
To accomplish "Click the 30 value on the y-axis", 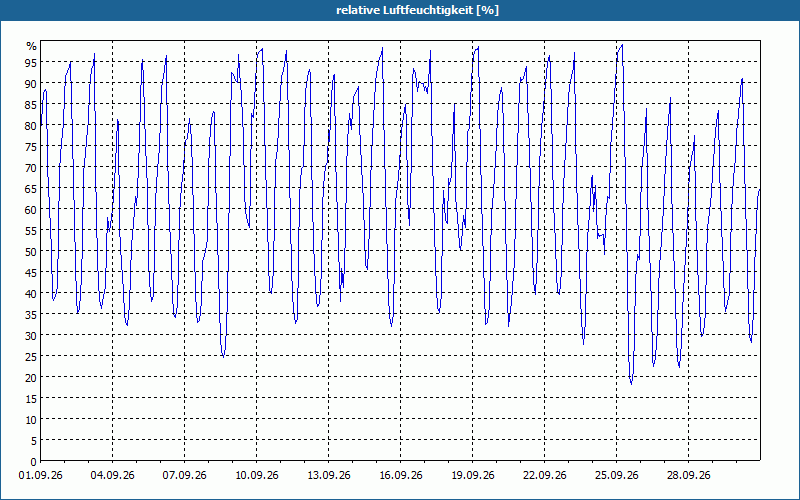I will [x=31, y=335].
